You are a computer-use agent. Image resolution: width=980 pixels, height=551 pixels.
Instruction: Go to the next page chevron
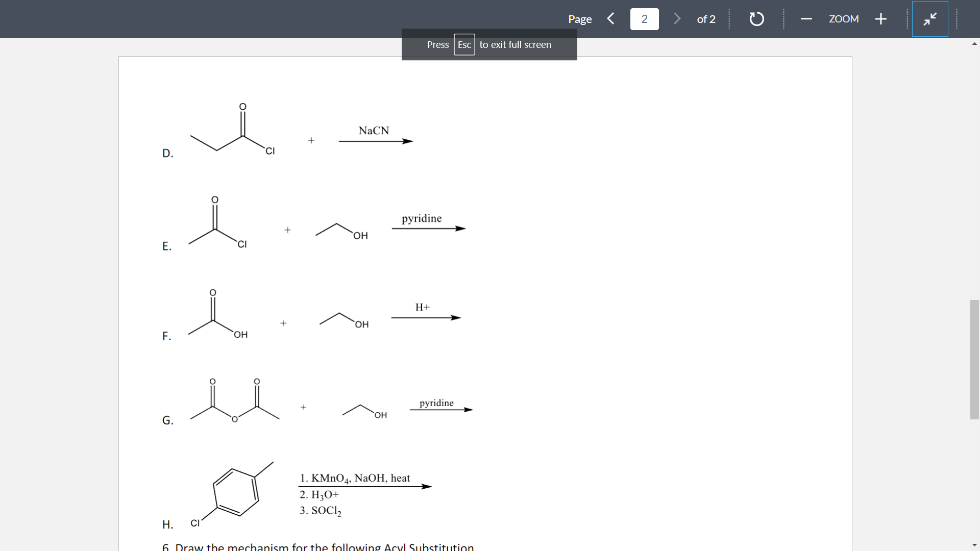677,19
